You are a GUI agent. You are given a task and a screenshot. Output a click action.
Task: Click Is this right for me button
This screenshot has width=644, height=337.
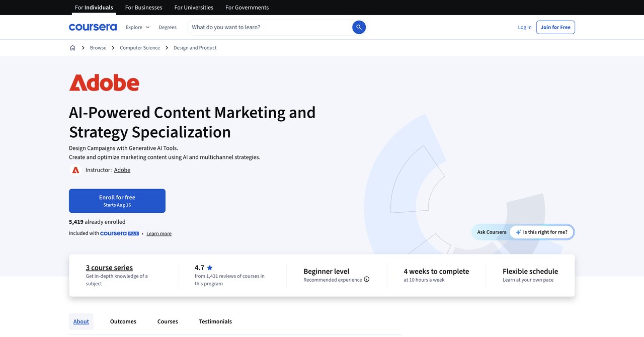click(542, 232)
